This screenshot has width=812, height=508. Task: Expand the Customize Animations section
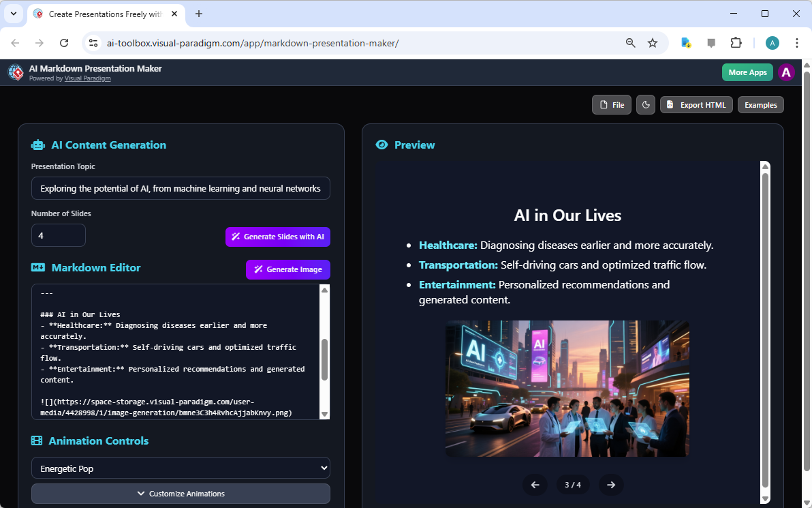pyautogui.click(x=181, y=493)
